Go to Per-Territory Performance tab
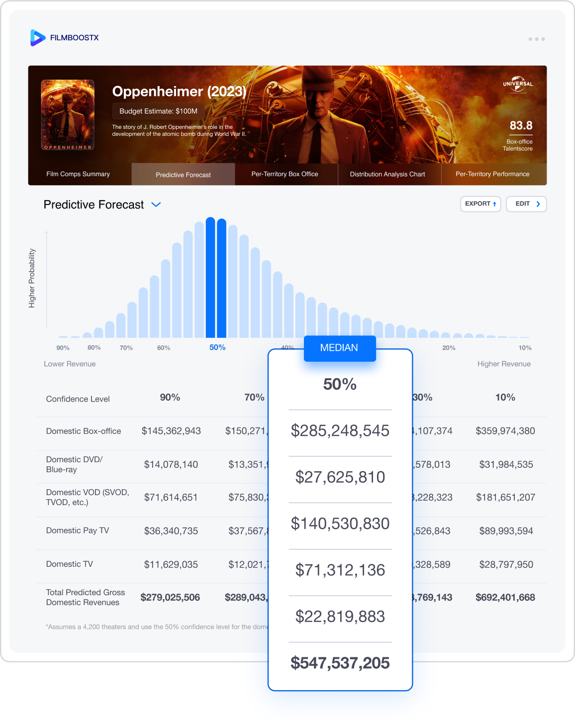This screenshot has width=575, height=728. (492, 174)
